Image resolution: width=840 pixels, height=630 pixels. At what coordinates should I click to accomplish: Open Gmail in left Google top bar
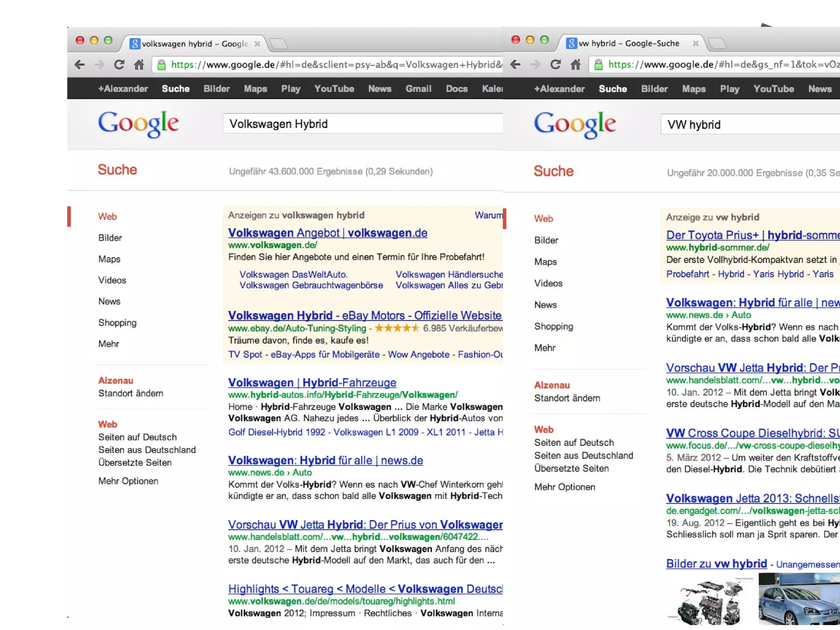coord(418,89)
